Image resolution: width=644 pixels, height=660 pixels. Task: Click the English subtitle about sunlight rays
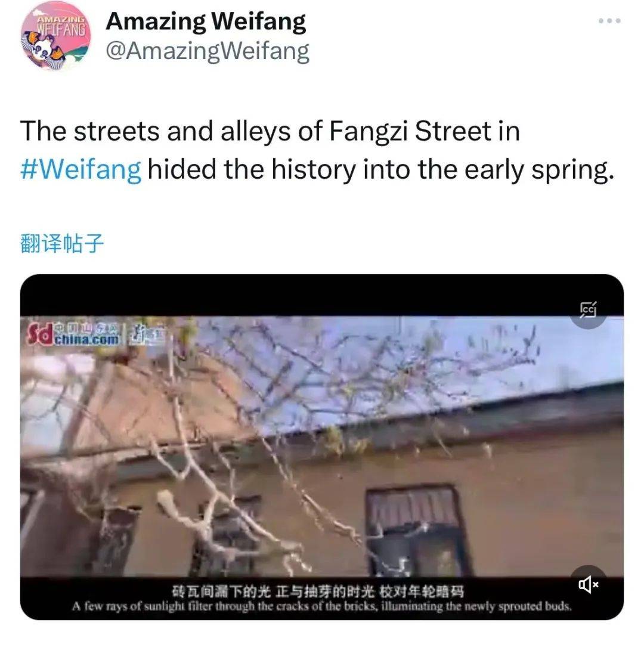click(x=322, y=606)
